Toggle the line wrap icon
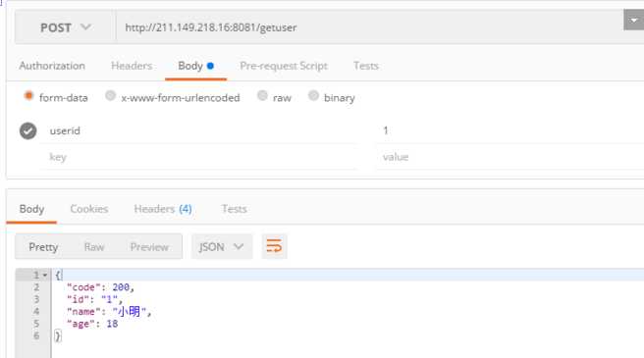Image resolution: width=644 pixels, height=358 pixels. coord(274,246)
